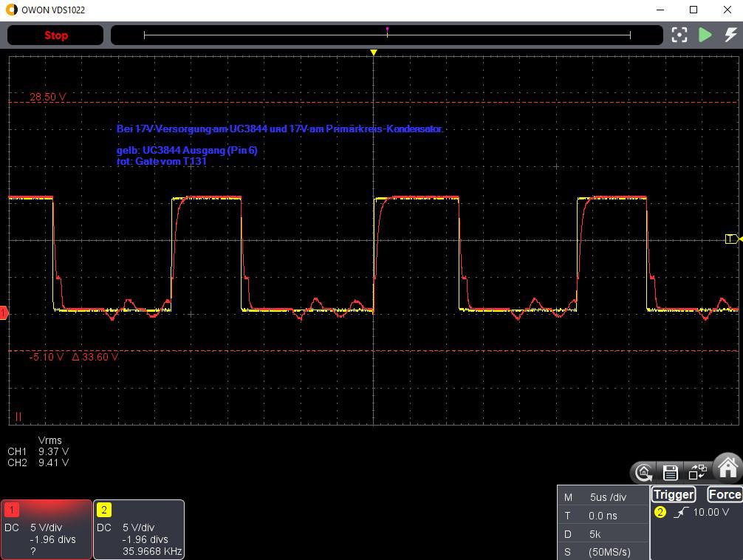The width and height of the screenshot is (743, 560).
Task: Click the yellow trigger position marker at top
Action: [x=374, y=52]
